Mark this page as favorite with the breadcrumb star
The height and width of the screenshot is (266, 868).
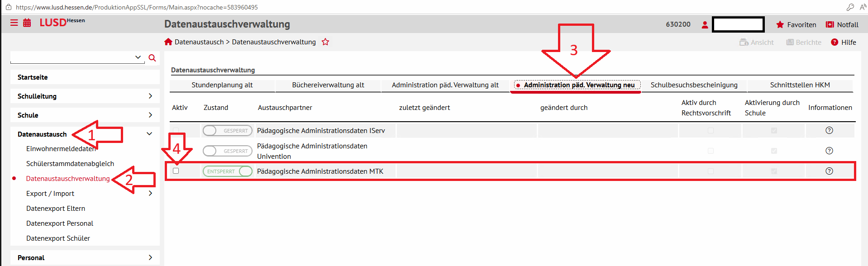click(x=325, y=42)
